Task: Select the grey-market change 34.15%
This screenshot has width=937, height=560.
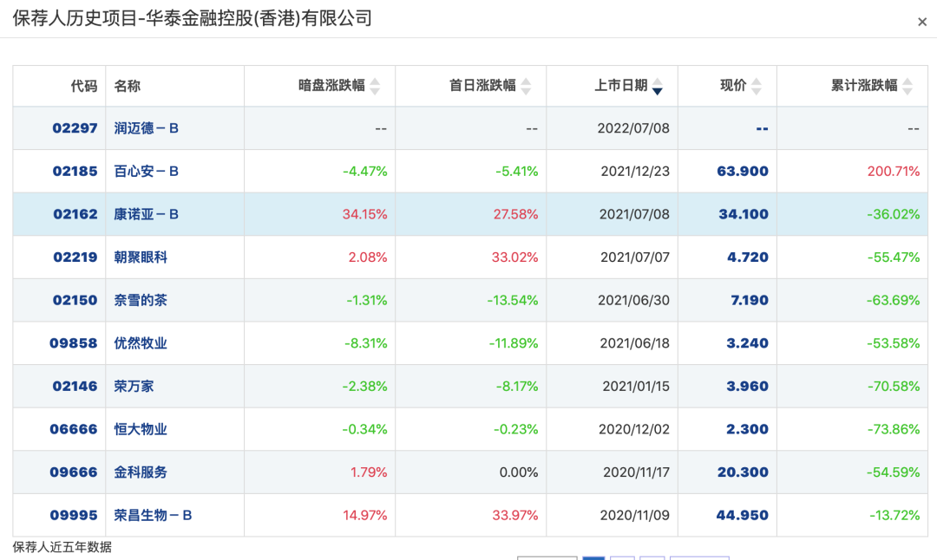Action: coord(364,214)
